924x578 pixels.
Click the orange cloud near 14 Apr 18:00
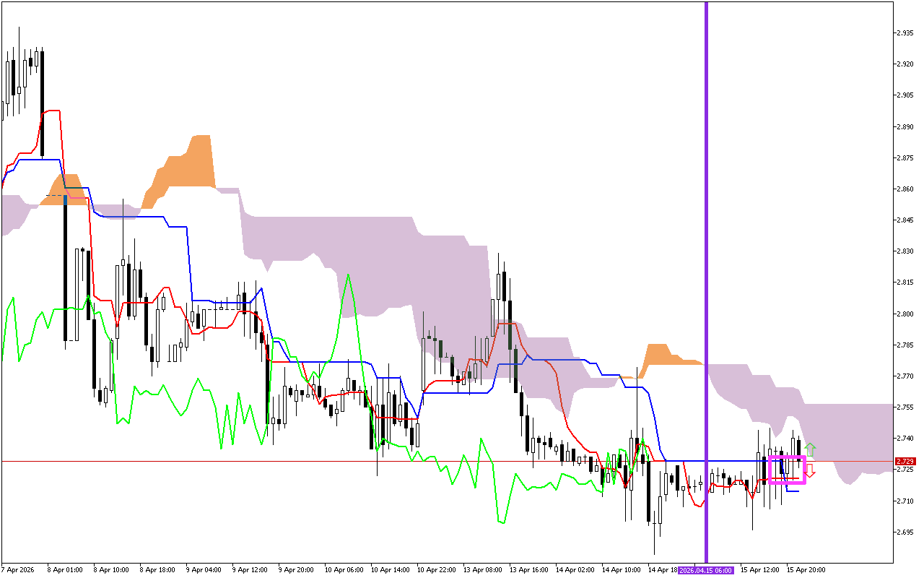click(x=660, y=355)
